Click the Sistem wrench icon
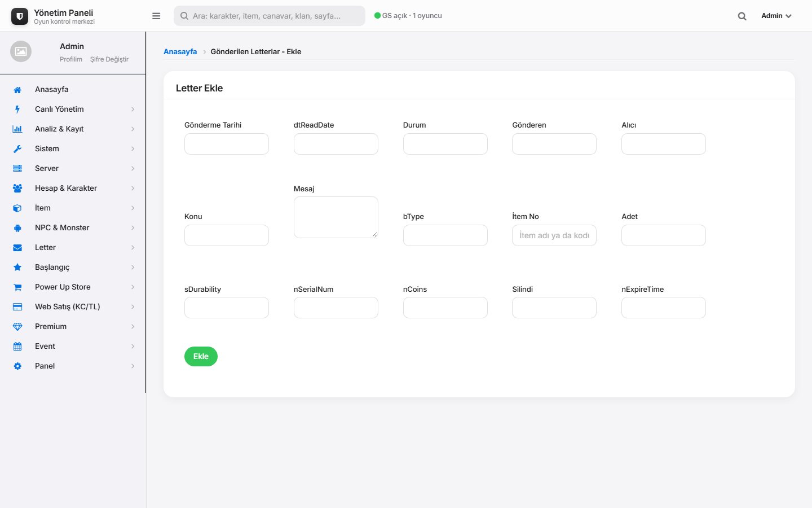The image size is (812, 508). pos(17,149)
